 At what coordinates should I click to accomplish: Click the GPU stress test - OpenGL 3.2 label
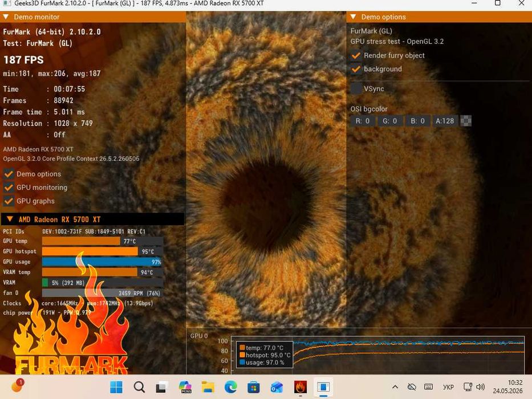(x=397, y=42)
